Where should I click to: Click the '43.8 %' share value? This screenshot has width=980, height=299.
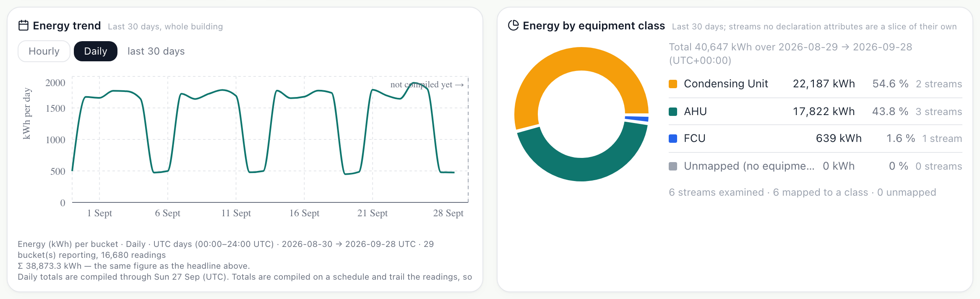[x=890, y=111]
